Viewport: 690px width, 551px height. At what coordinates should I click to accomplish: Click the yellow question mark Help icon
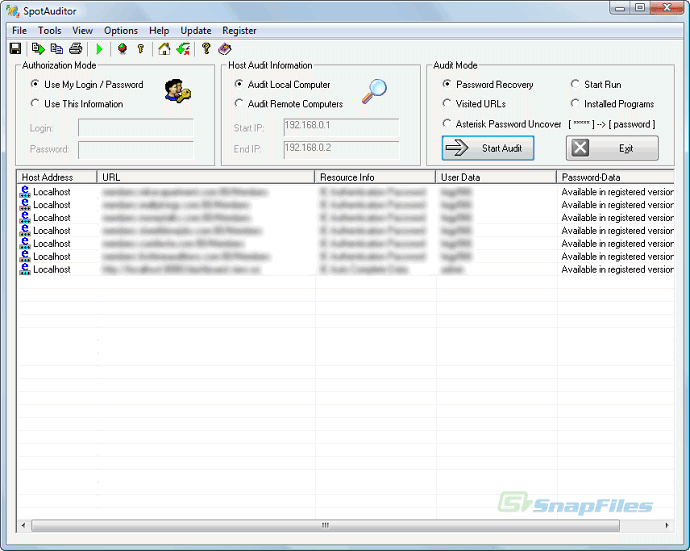pyautogui.click(x=206, y=48)
